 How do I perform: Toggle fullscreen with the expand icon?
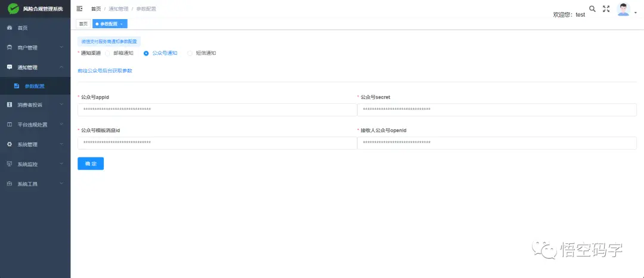tap(606, 8)
